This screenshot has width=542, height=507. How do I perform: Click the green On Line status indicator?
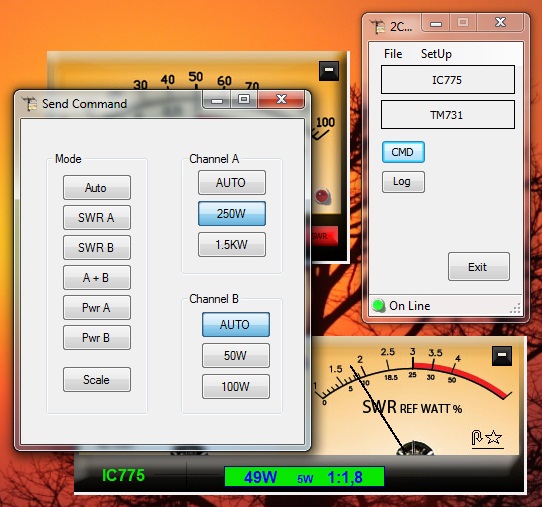tap(378, 306)
